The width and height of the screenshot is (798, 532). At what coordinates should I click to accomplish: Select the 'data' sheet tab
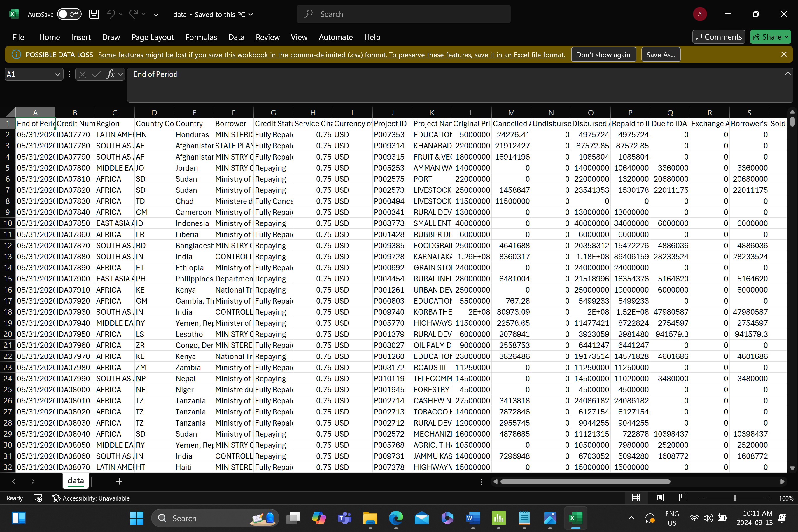pyautogui.click(x=75, y=481)
